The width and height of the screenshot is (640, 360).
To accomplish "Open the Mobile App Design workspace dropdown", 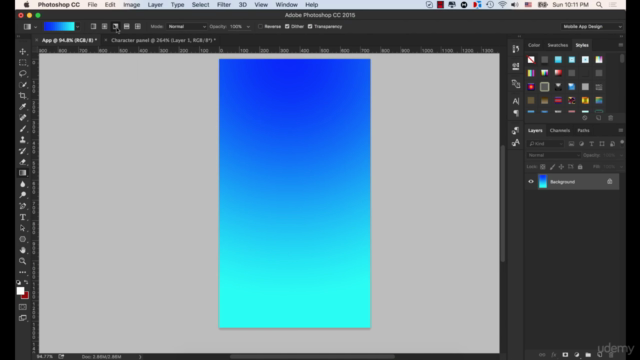I will 591,27.
